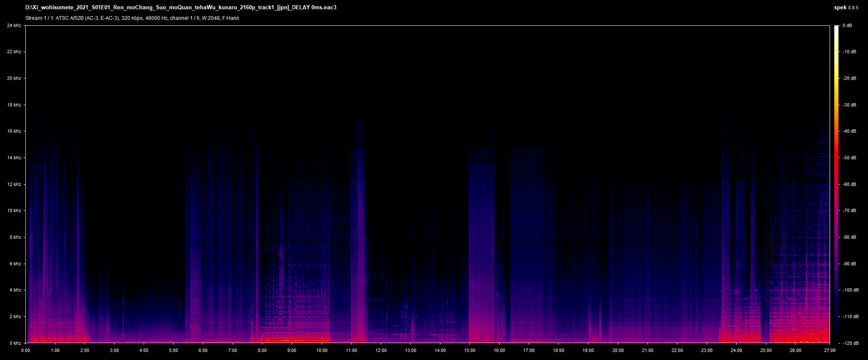Click the '23:00' time axis label
The height and width of the screenshot is (360, 868).
(x=707, y=350)
